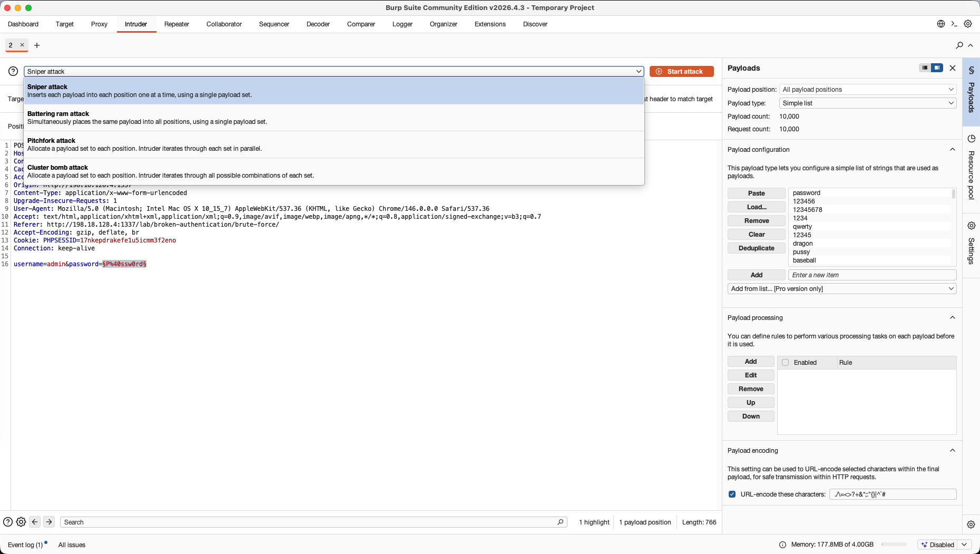Screen dimensions: 980x554
Task: Click Add next to new item field
Action: (756, 275)
